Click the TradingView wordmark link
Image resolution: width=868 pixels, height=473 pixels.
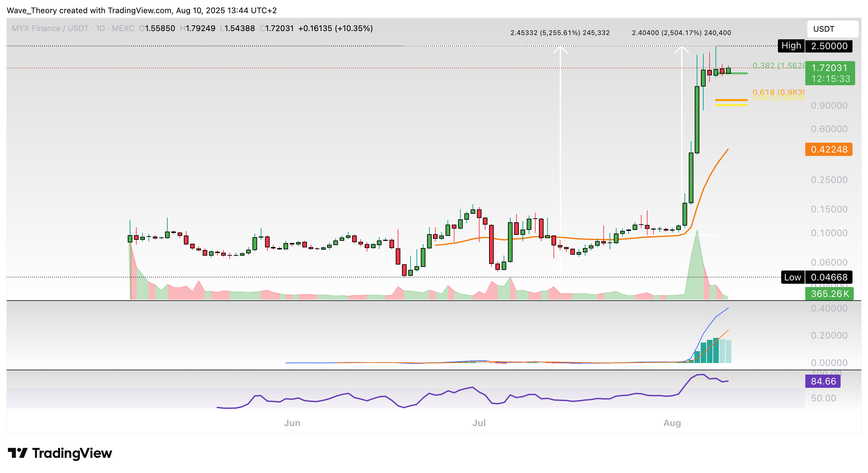72,453
